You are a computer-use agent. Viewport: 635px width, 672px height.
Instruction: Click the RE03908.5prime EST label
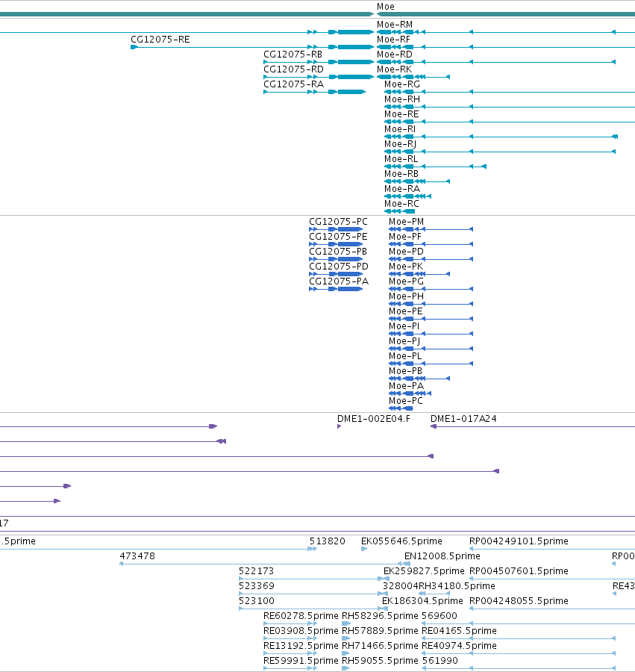pyautogui.click(x=301, y=631)
